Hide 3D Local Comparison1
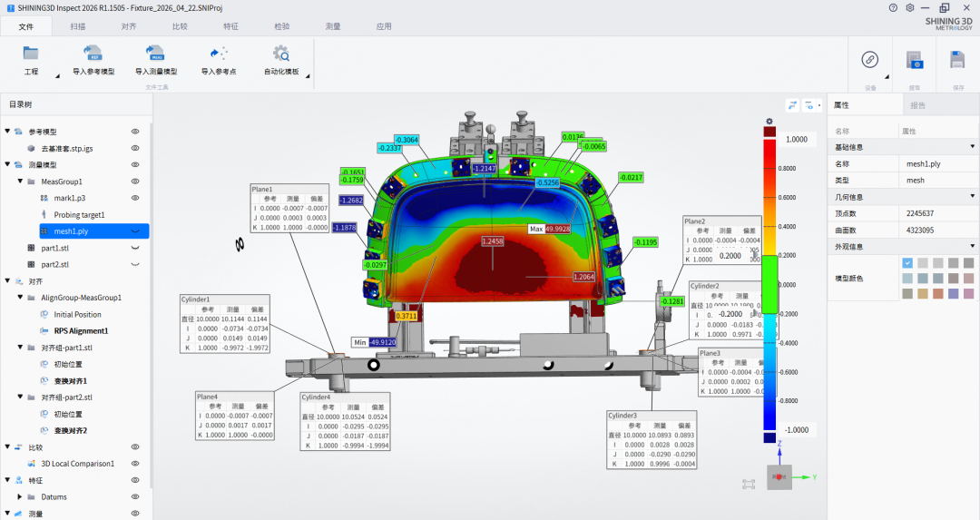Screen dimensions: 980x520 [x=135, y=464]
